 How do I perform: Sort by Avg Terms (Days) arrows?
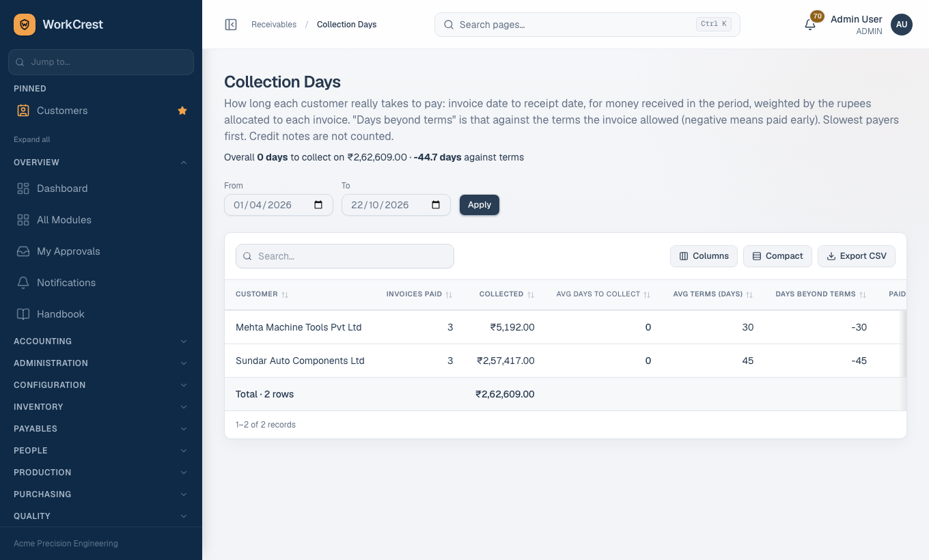pyautogui.click(x=749, y=294)
